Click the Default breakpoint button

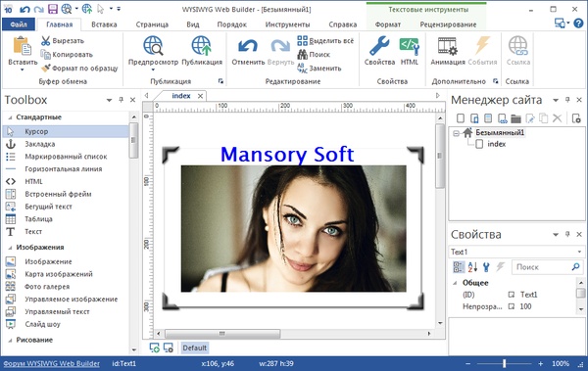tap(194, 348)
